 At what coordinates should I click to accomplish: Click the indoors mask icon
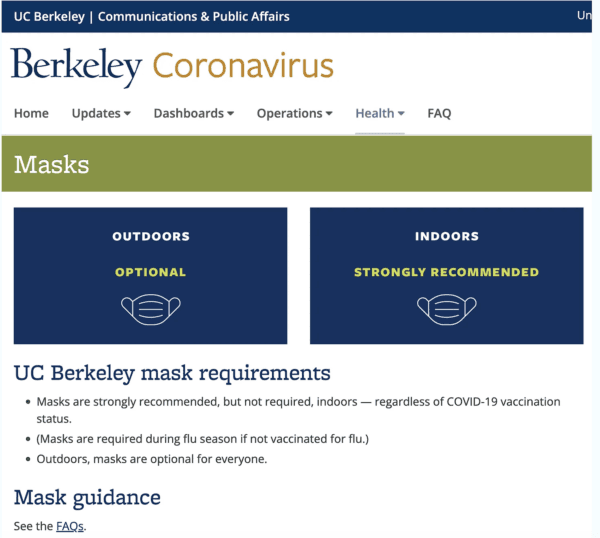point(446,307)
